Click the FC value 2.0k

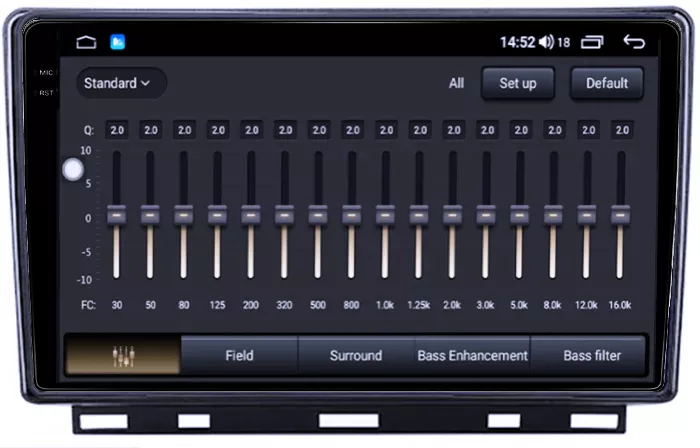click(x=452, y=305)
